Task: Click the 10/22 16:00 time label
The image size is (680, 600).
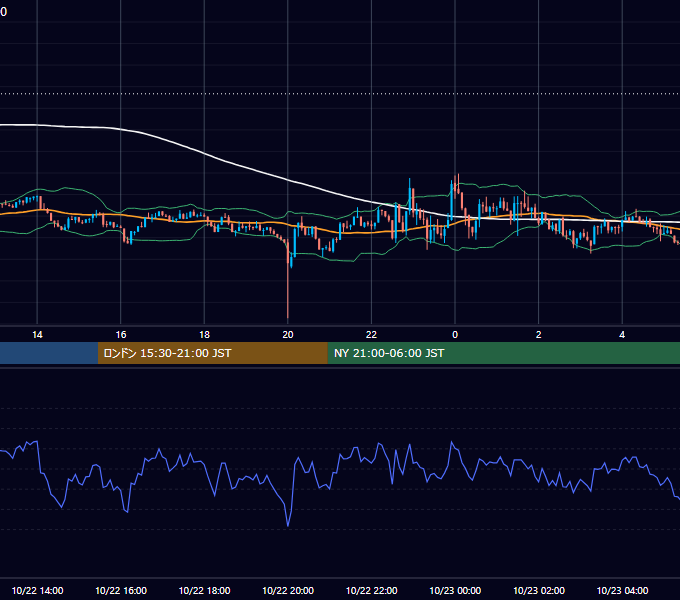Action: click(x=121, y=590)
